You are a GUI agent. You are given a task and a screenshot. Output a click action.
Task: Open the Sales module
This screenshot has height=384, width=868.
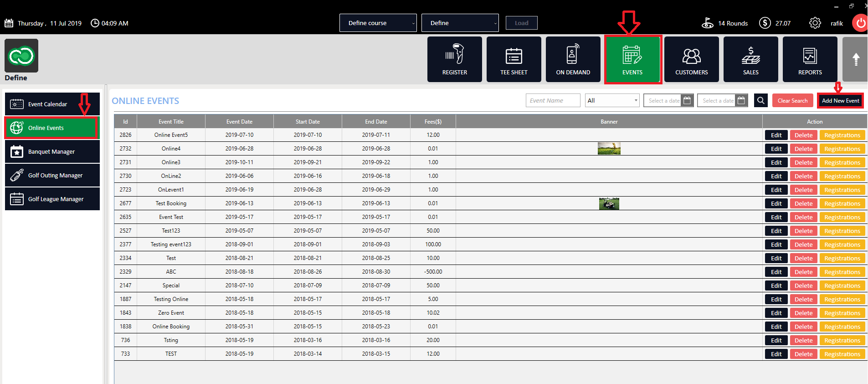750,59
